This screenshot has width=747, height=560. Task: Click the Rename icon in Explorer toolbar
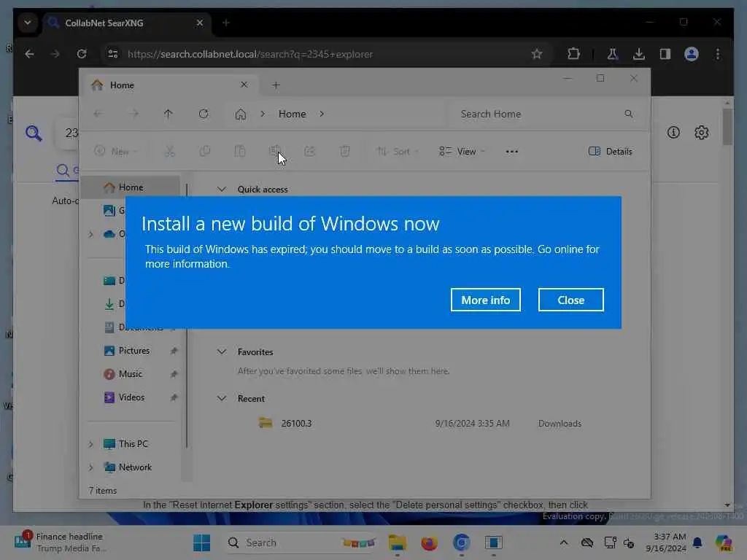click(x=274, y=152)
